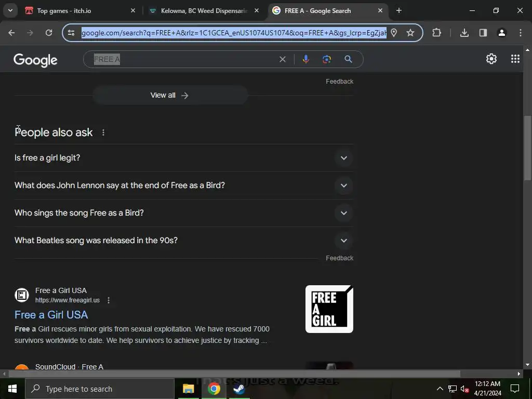Reload the current page
The height and width of the screenshot is (399, 532).
tap(49, 33)
